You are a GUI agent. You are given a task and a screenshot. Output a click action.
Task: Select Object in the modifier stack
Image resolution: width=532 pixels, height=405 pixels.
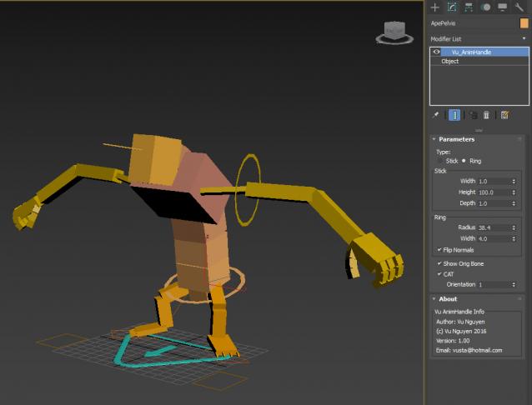pyautogui.click(x=450, y=61)
